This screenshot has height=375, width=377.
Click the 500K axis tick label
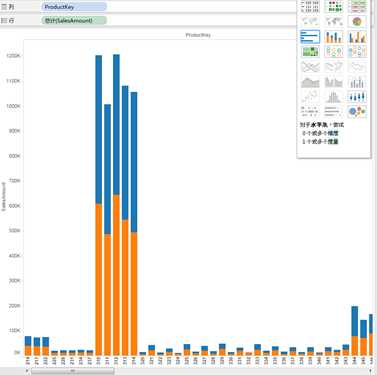[15, 230]
